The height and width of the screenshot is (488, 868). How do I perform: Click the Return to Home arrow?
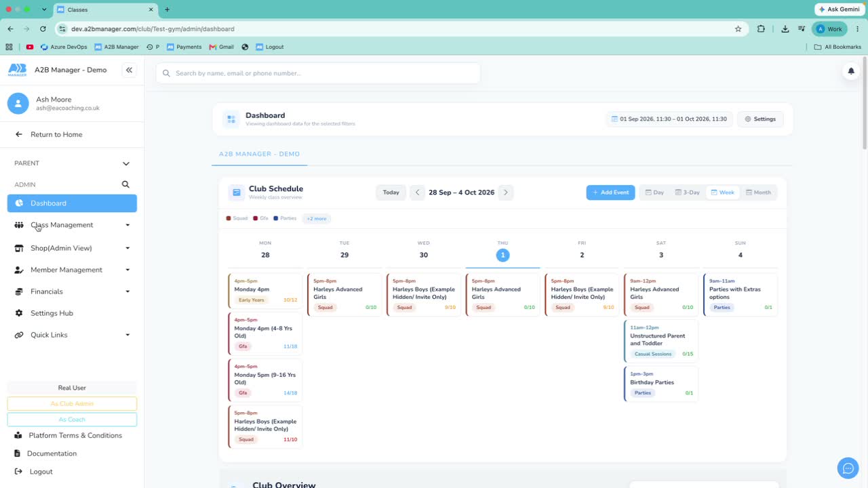[x=19, y=134]
